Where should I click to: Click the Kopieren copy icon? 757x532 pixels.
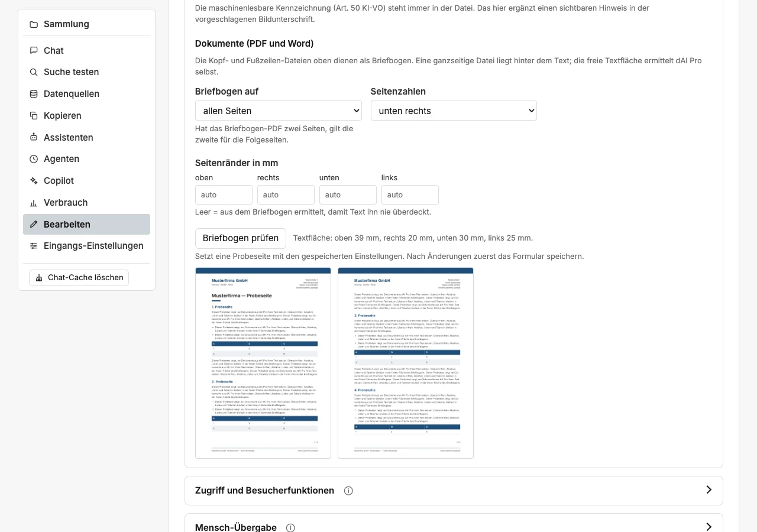(34, 116)
